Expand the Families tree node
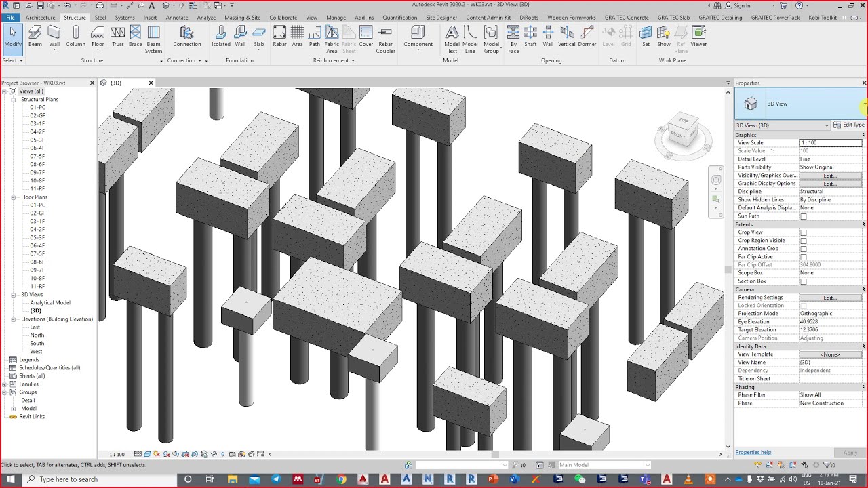868x488 pixels. coord(5,384)
